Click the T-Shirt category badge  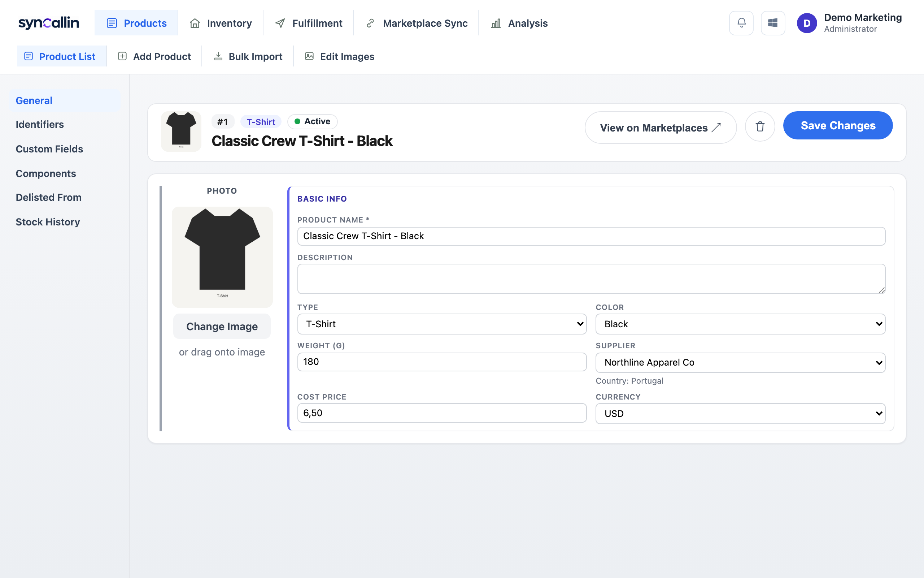tap(261, 122)
